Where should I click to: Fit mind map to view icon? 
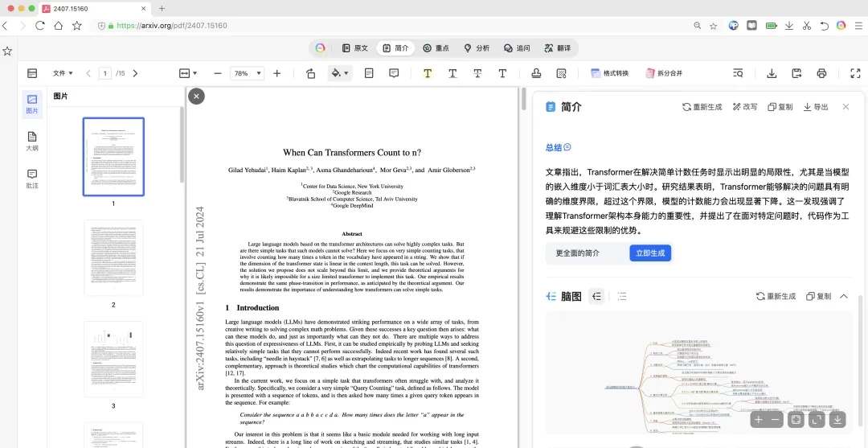tap(796, 420)
